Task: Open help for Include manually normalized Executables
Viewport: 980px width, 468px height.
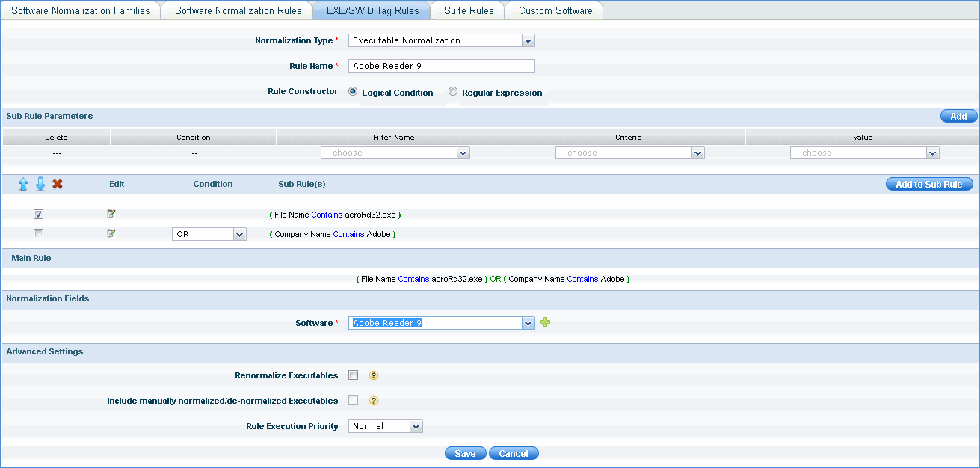Action: click(374, 401)
